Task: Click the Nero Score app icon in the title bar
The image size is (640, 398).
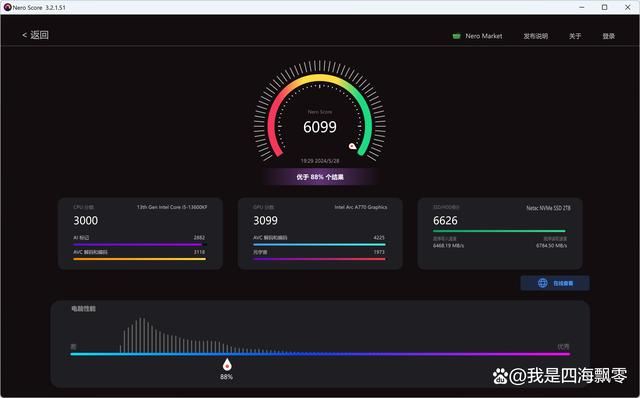Action: 7,7
